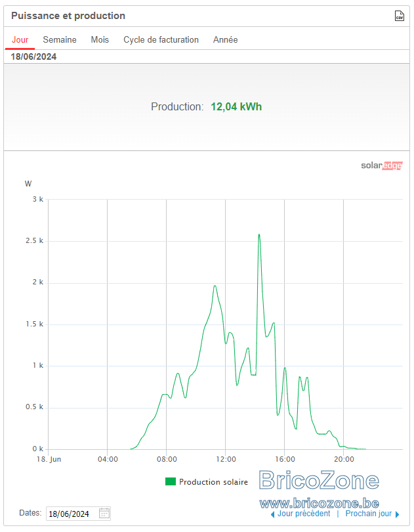The image size is (414, 532).
Task: Switch to the Semaine tab
Action: [x=60, y=39]
